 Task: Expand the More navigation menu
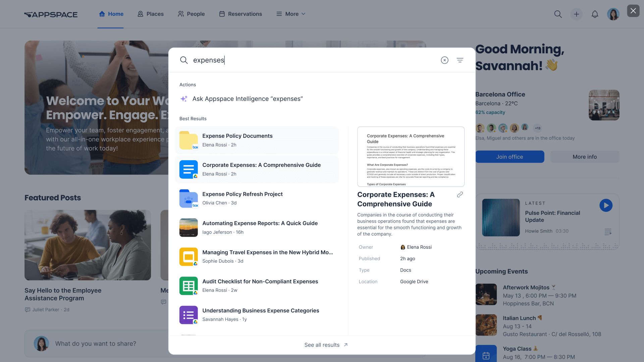pyautogui.click(x=290, y=14)
